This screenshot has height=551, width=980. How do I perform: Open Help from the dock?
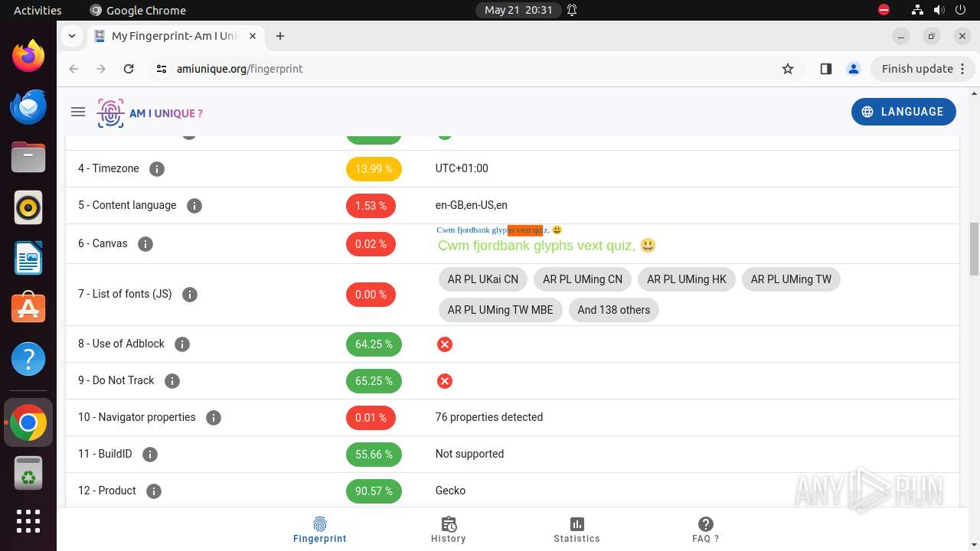tap(28, 359)
